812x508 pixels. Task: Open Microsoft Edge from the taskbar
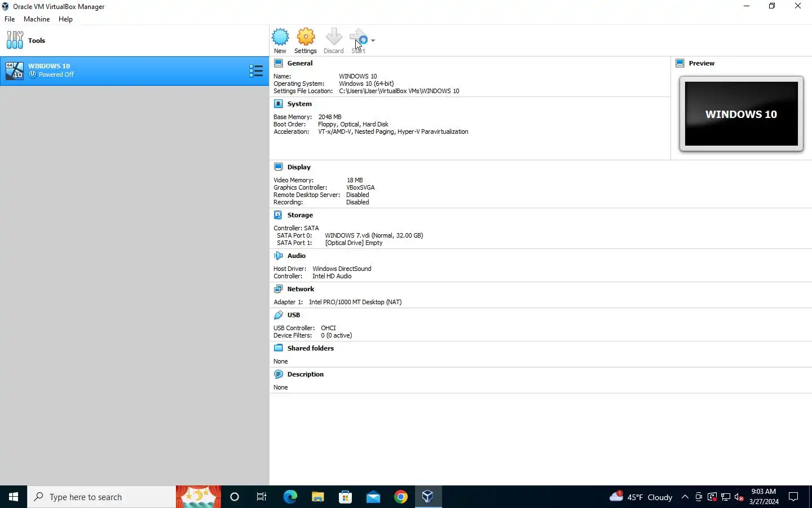(290, 497)
